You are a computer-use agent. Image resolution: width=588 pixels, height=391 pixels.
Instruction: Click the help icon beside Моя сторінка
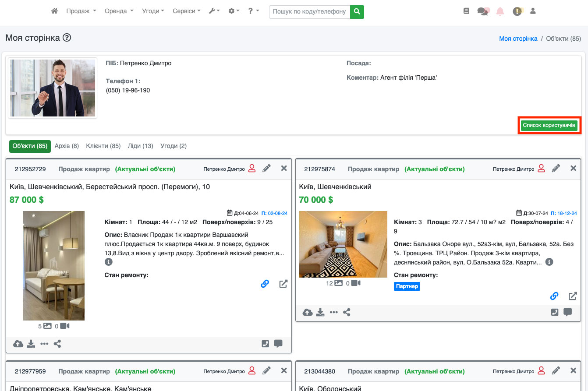tap(67, 38)
